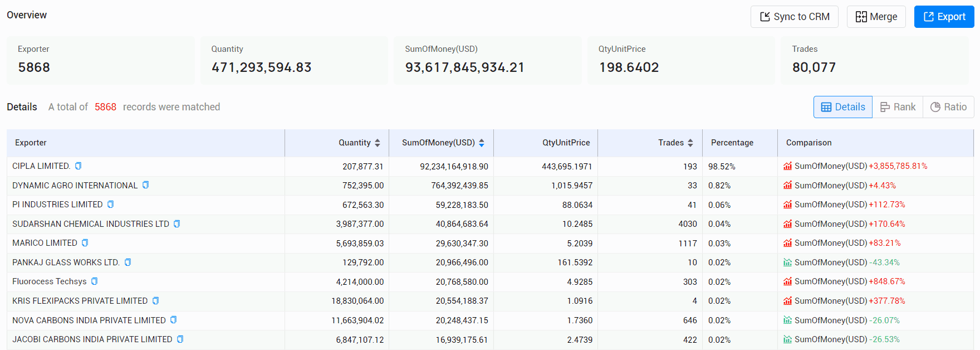Export the overview data

(x=944, y=17)
